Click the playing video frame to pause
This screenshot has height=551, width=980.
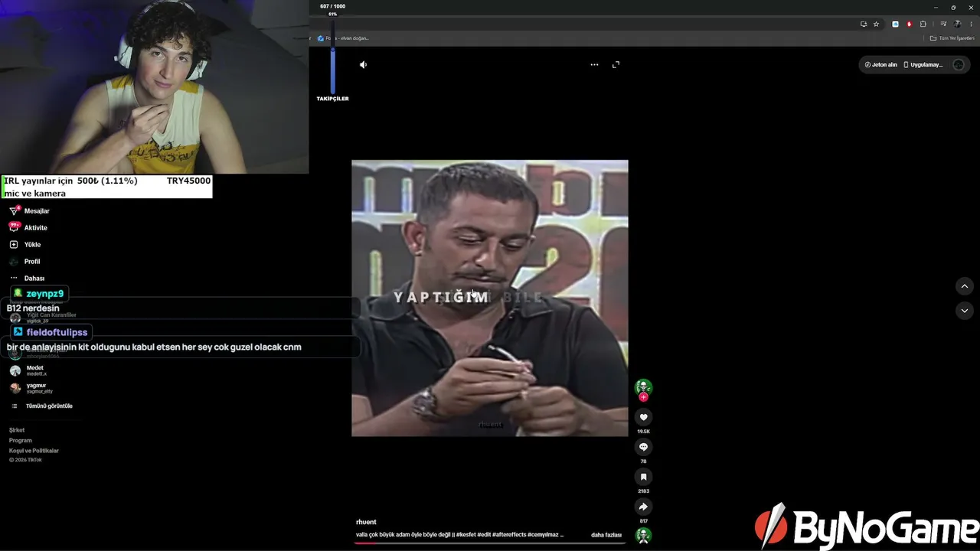490,298
